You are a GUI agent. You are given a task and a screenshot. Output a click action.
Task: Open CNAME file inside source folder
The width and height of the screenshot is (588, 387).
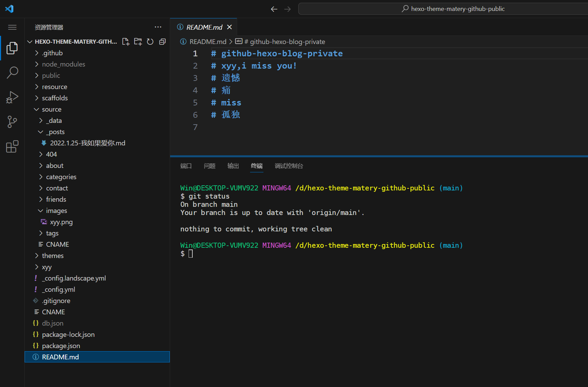click(97, 244)
